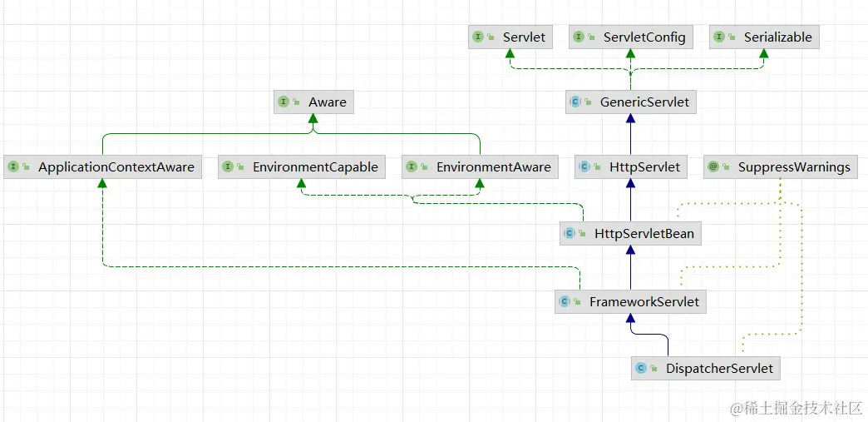Click the visibility lock icon on ApplicationContextAware
868x422 pixels.
tap(27, 167)
